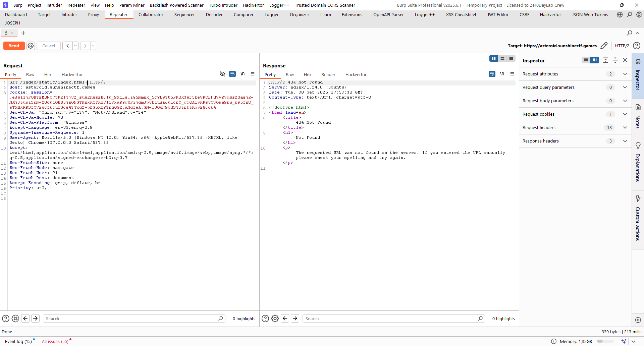Viewport: 644px width, 346px height.
Task: Click the Cancel button
Action: pyautogui.click(x=49, y=46)
